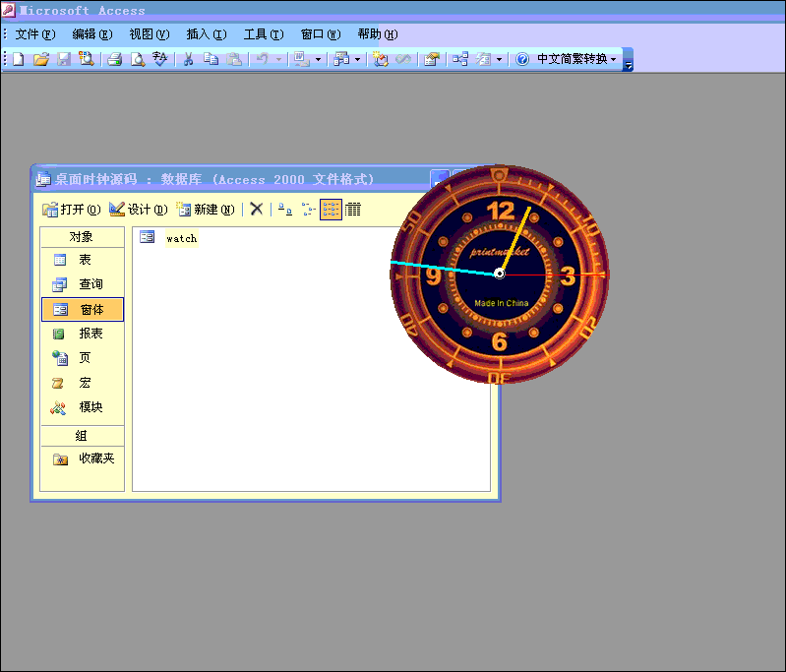Click the Cut scissors icon
Image resolution: width=786 pixels, height=672 pixels.
[188, 59]
